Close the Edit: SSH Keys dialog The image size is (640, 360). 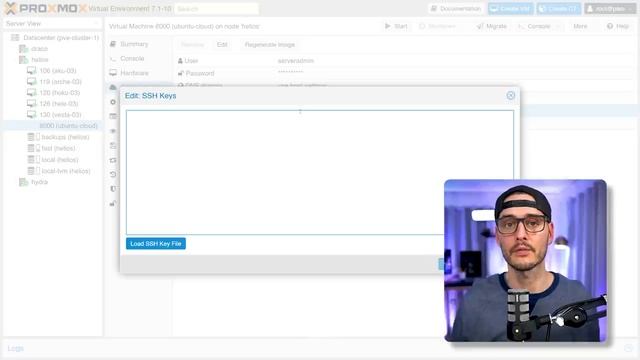[511, 96]
